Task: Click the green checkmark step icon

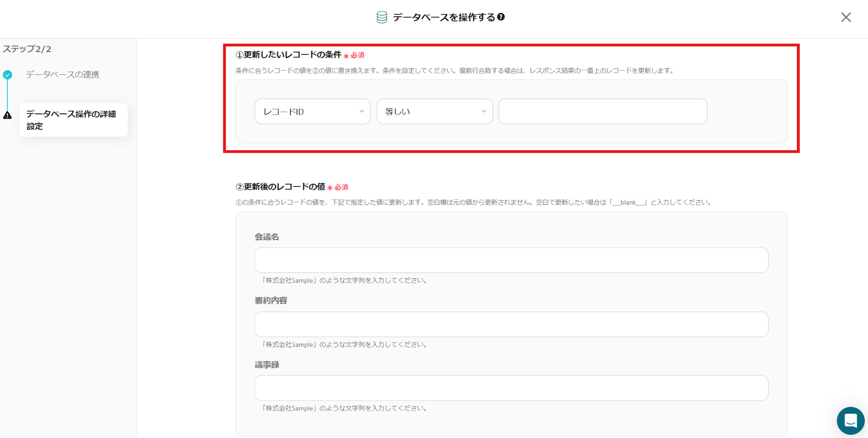Action: click(x=8, y=75)
